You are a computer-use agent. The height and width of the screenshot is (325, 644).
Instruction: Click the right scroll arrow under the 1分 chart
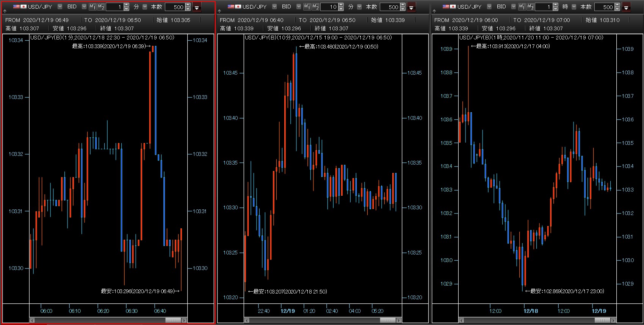(x=184, y=320)
